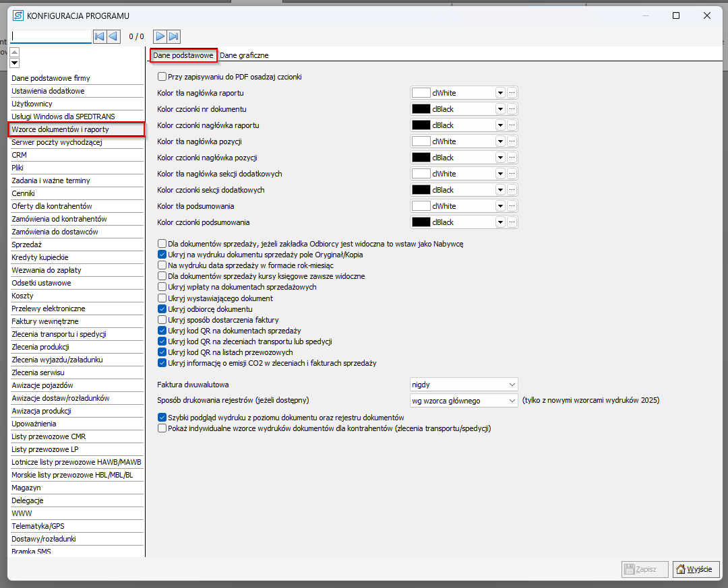Toggle Ukryj kod QR na listach przewozowych
Viewport: 728px width, 588px height.
point(162,352)
